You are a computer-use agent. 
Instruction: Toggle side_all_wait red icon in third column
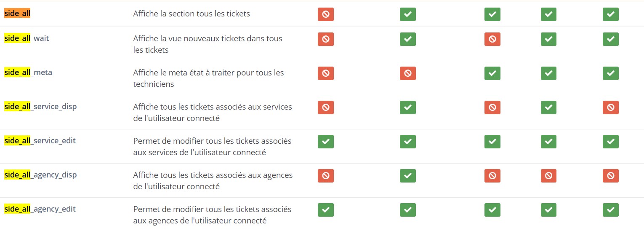coord(492,39)
